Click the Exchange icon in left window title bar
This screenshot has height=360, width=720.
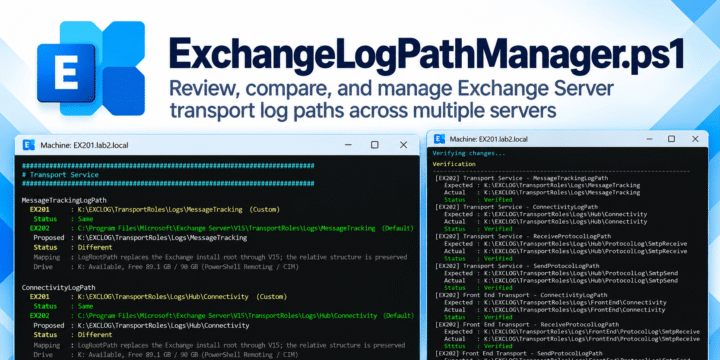pyautogui.click(x=28, y=145)
